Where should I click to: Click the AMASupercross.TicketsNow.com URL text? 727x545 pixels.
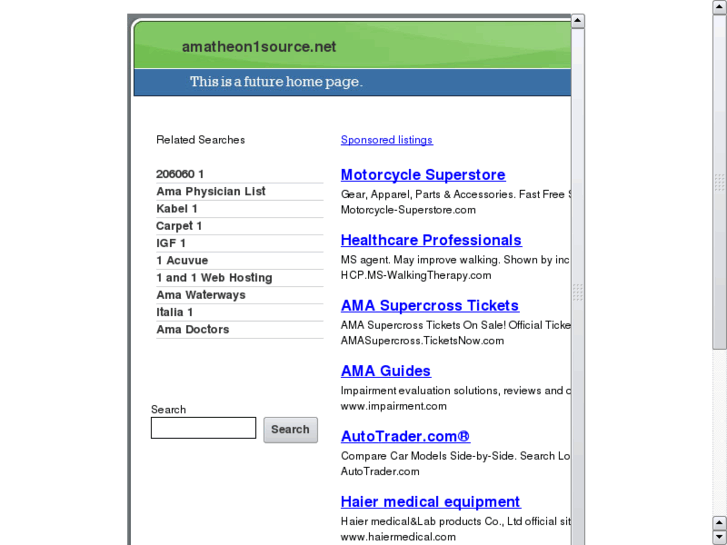pos(422,340)
